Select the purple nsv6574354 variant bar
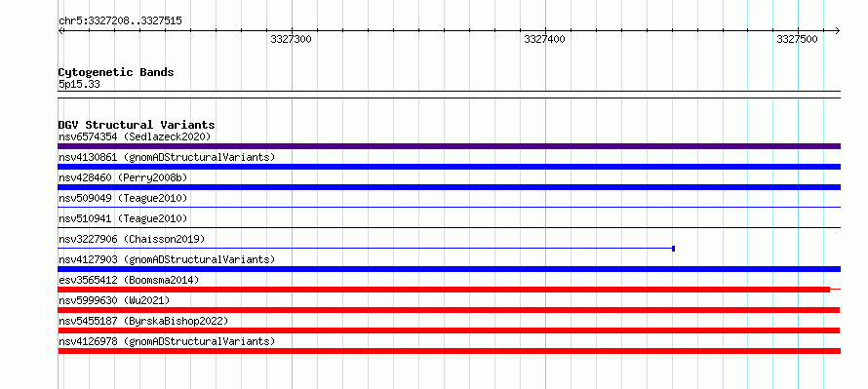Viewport: 868px width, 389px height. click(x=449, y=146)
